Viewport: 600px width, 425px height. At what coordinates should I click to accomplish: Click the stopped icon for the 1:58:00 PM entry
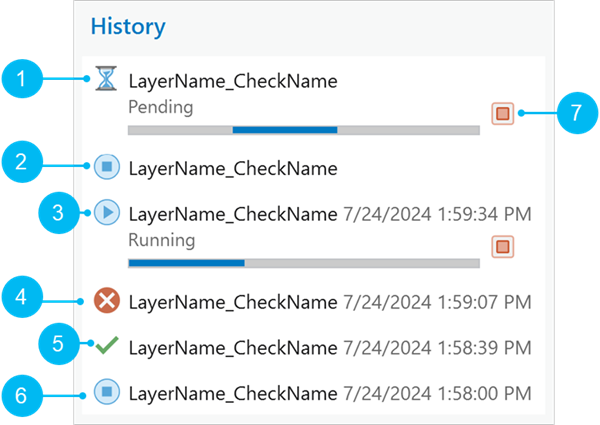coord(107,391)
